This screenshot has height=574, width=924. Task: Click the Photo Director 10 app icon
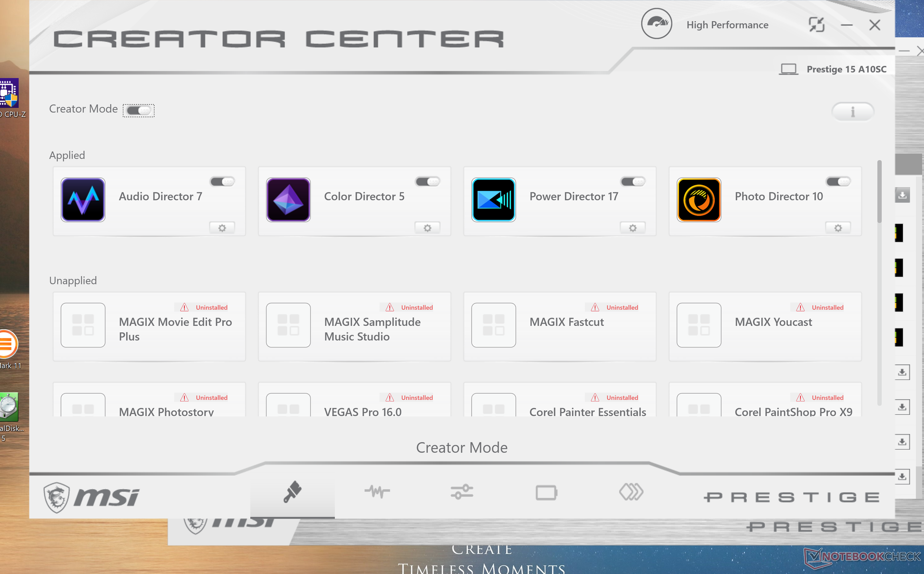click(x=699, y=200)
